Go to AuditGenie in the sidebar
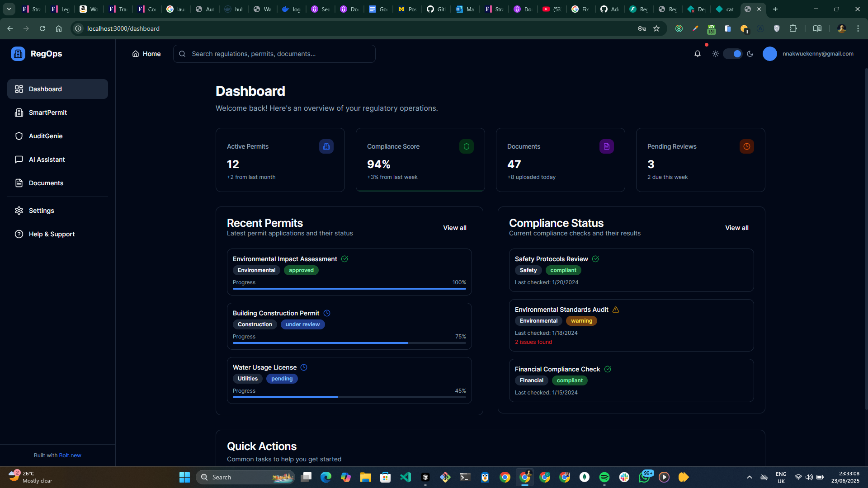The height and width of the screenshot is (488, 868). (46, 136)
